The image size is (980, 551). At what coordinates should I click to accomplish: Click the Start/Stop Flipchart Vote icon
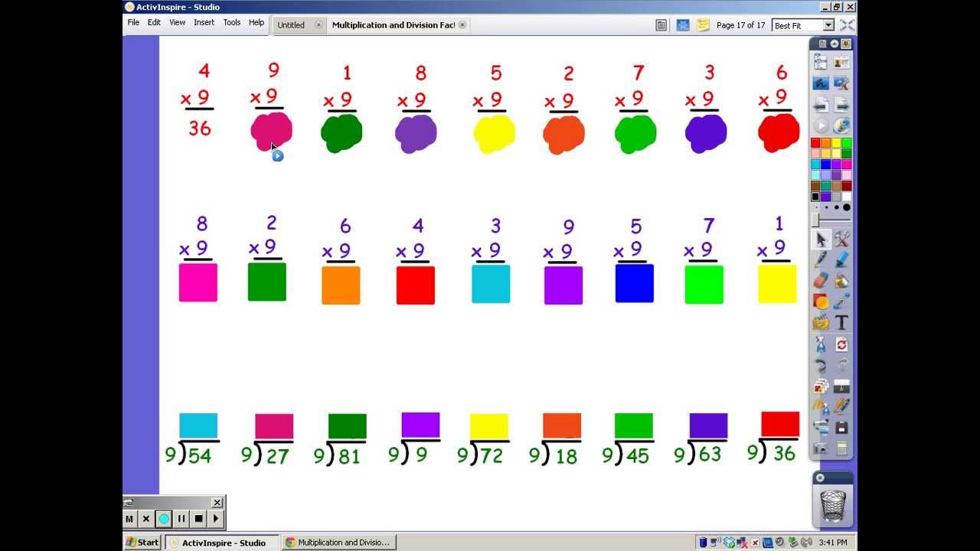(821, 126)
